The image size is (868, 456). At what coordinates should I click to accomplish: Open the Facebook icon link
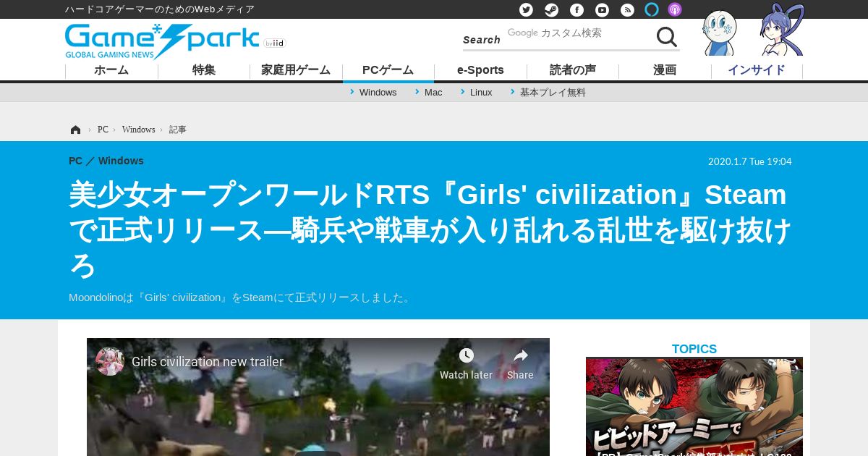(x=576, y=9)
